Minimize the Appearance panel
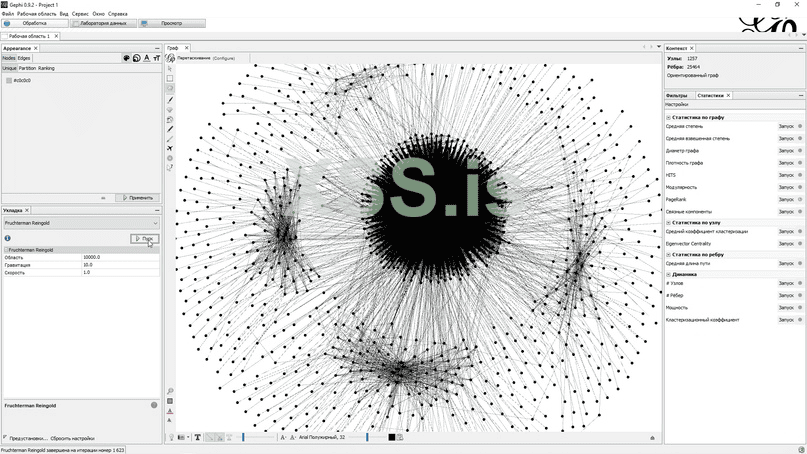Image resolution: width=807 pixels, height=454 pixels. point(157,48)
